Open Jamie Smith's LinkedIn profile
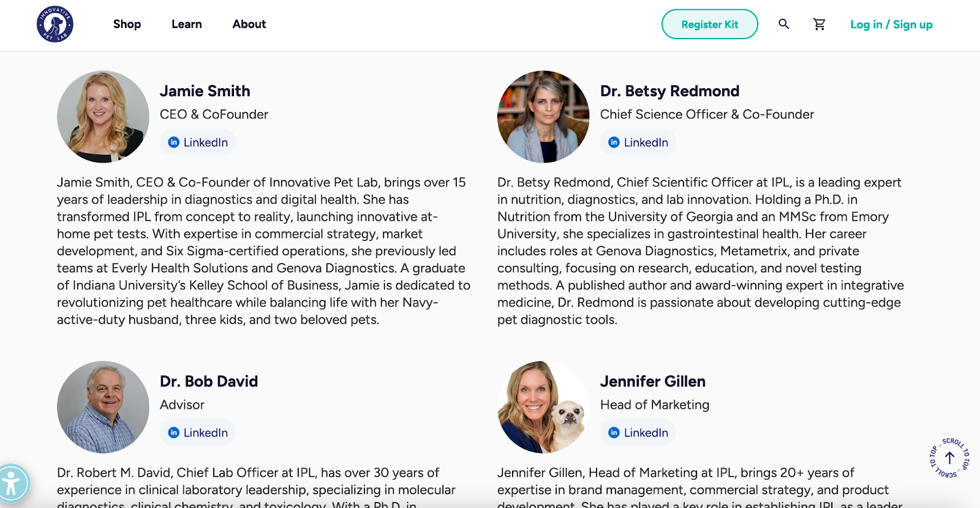980x508 pixels. [x=197, y=142]
